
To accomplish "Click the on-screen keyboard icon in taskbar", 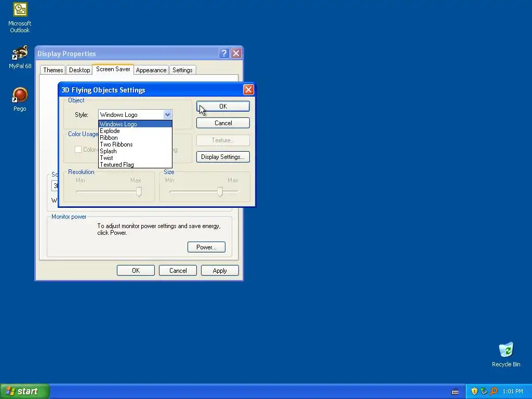I will pyautogui.click(x=455, y=392).
